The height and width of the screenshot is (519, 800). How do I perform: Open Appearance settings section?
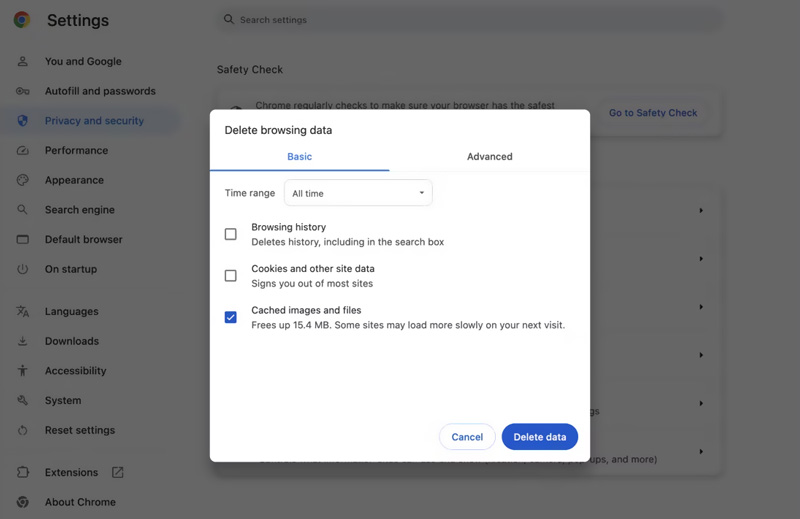pyautogui.click(x=74, y=180)
